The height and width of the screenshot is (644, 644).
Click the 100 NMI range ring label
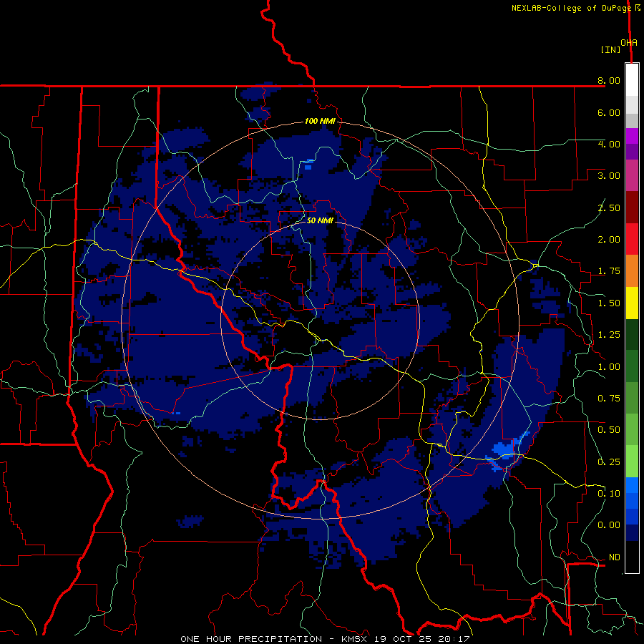[320, 121]
